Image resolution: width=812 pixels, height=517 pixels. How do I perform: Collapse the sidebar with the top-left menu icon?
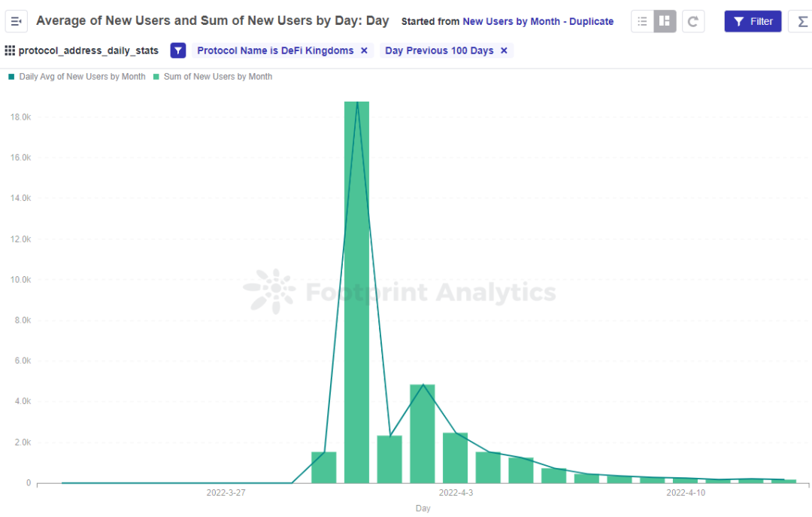[x=16, y=21]
